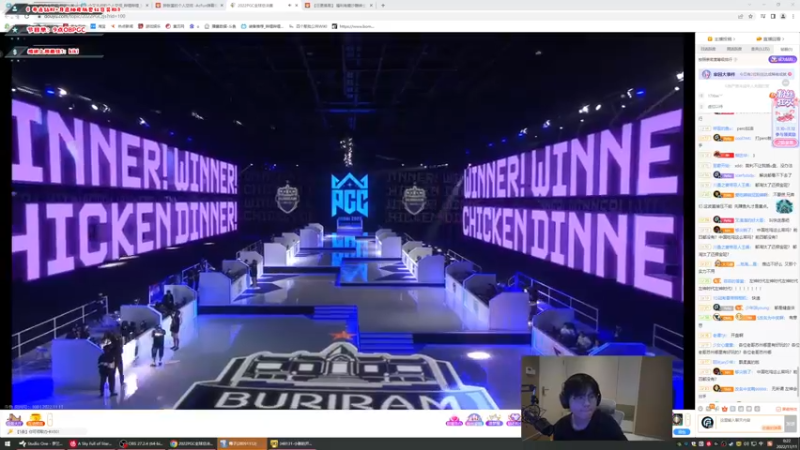
Task: Switch to the last browser tab
Action: 339,6
